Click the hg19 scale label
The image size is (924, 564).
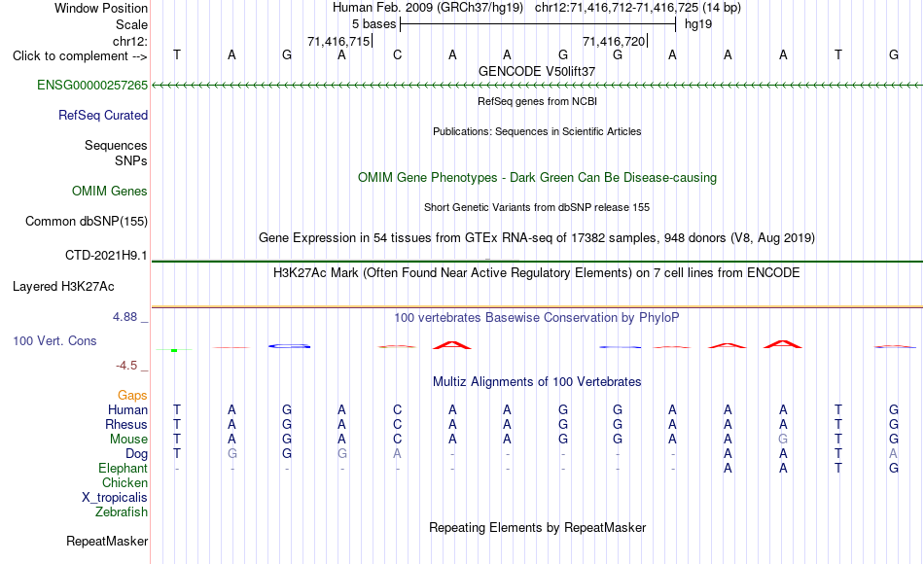[x=698, y=24]
